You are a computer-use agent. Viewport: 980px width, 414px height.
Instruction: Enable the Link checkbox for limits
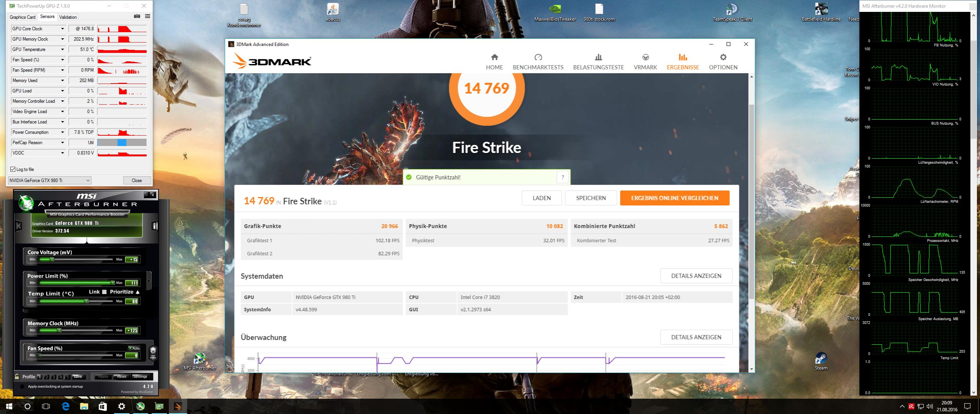(x=104, y=292)
